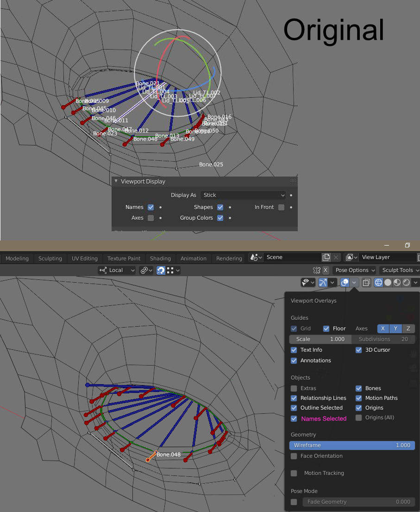420x512 pixels.
Task: Click the scene browse icon
Action: pos(256,257)
